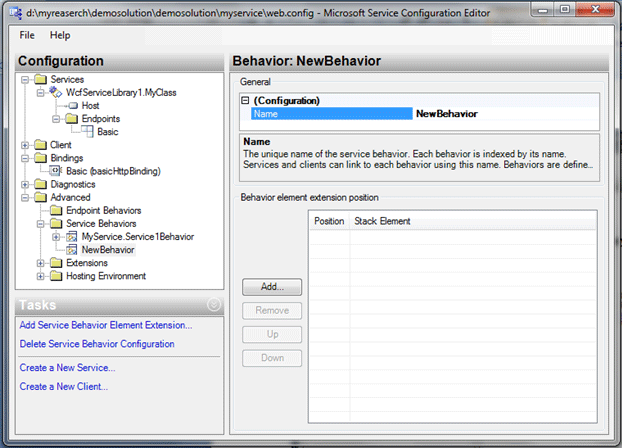Maximize the Service Configuration Editor window
Image resolution: width=622 pixels, height=448 pixels.
[565, 9]
